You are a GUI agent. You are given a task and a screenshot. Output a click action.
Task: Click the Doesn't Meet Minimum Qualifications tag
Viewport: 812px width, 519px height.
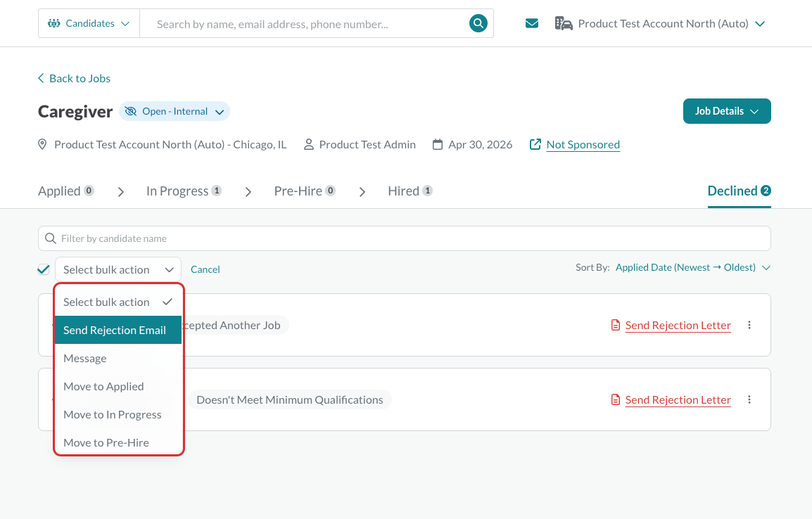[x=289, y=399]
